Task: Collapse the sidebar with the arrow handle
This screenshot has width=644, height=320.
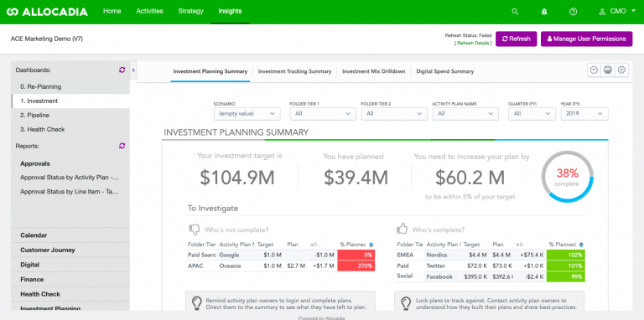Action: [133, 70]
